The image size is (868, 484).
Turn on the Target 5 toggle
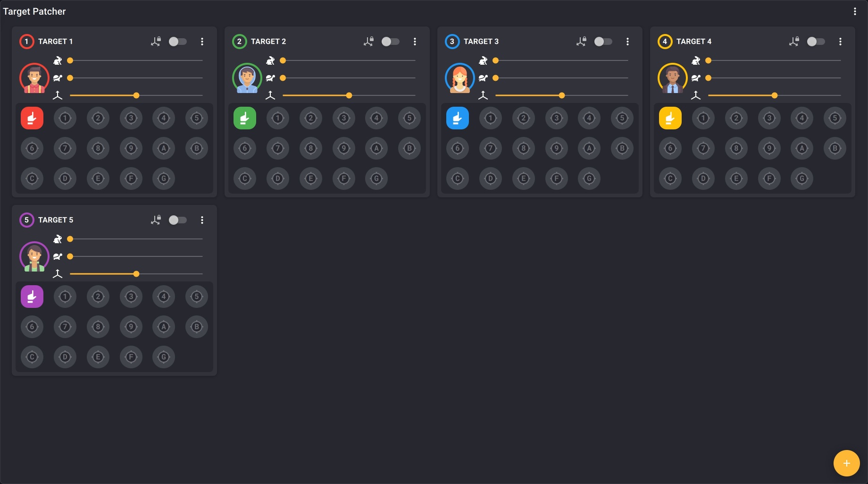coord(178,220)
